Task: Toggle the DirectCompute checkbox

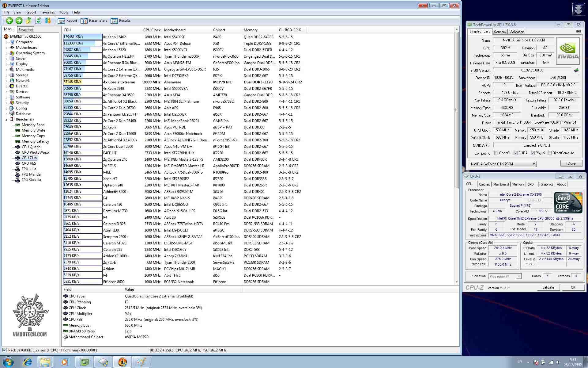Action: point(549,153)
